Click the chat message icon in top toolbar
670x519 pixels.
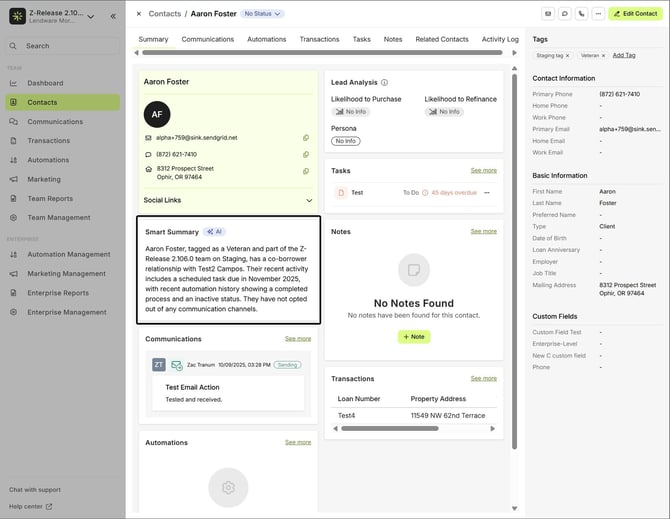click(565, 14)
